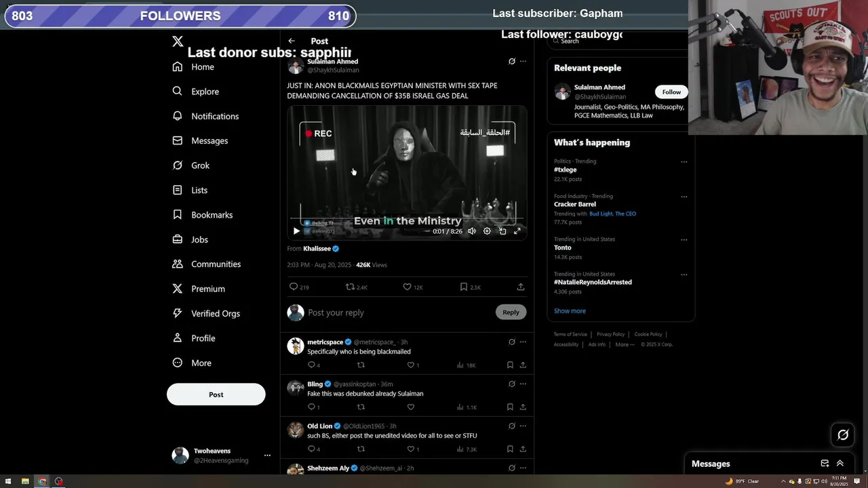
Task: Open Privacy Policy link
Action: pos(610,334)
